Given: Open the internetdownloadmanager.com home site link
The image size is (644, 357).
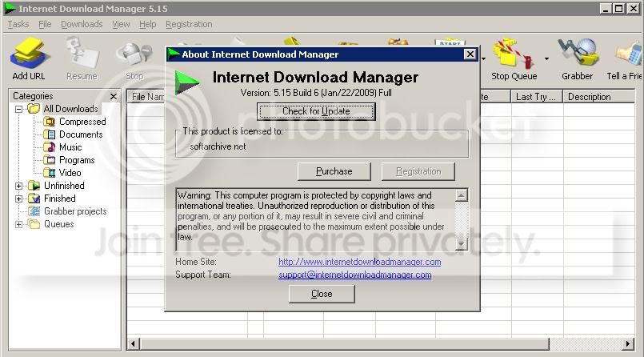Looking at the screenshot, I should pos(359,262).
